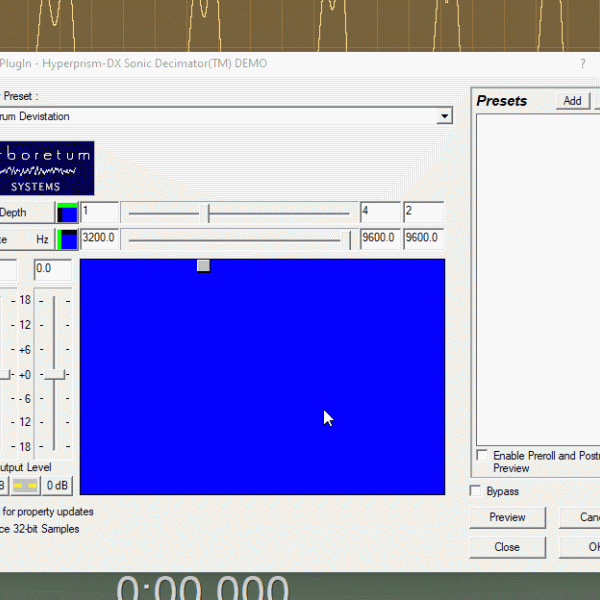The image size is (600, 600).
Task: Click the gray handle in blue pad
Action: click(x=204, y=266)
